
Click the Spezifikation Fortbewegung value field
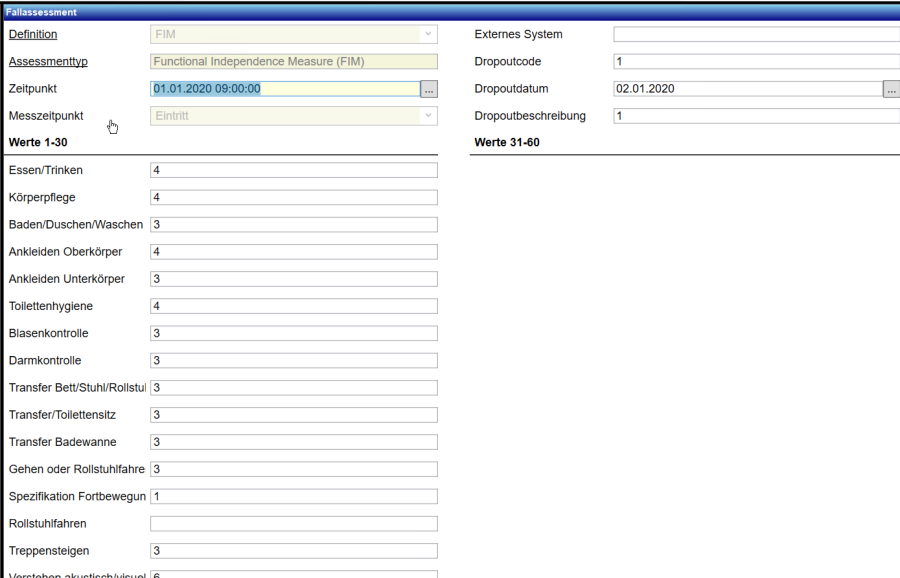pyautogui.click(x=294, y=496)
